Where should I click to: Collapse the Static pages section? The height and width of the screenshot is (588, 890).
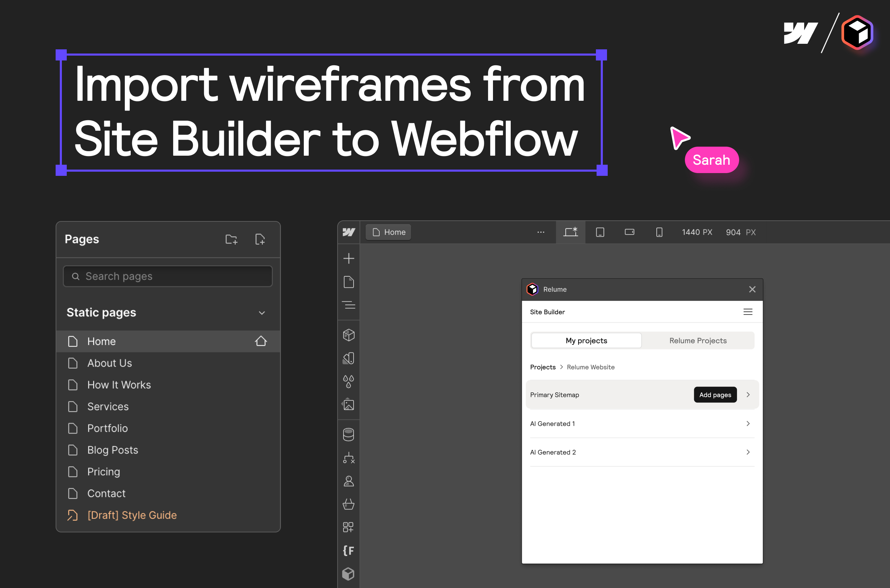(262, 313)
